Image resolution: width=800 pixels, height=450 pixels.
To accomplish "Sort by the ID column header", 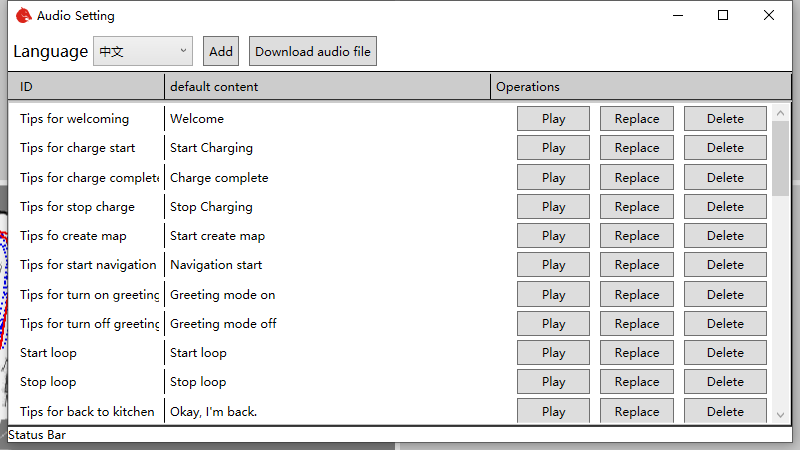I will 86,87.
